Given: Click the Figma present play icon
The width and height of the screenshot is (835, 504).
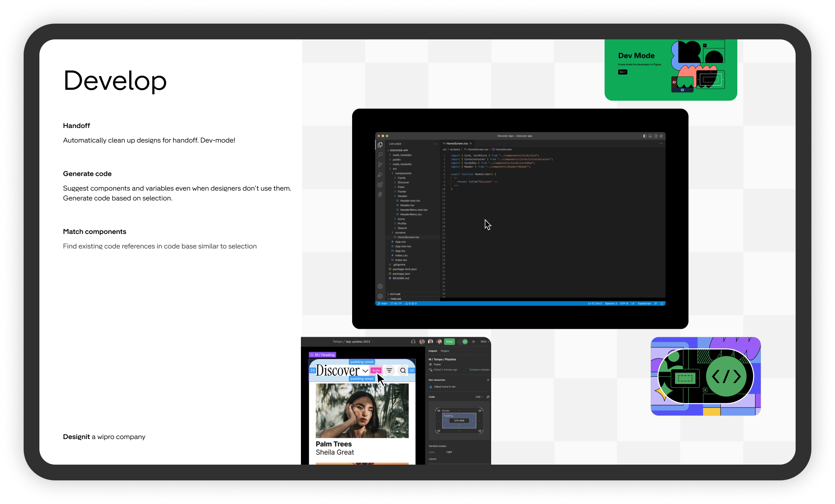Looking at the screenshot, I should (x=473, y=342).
